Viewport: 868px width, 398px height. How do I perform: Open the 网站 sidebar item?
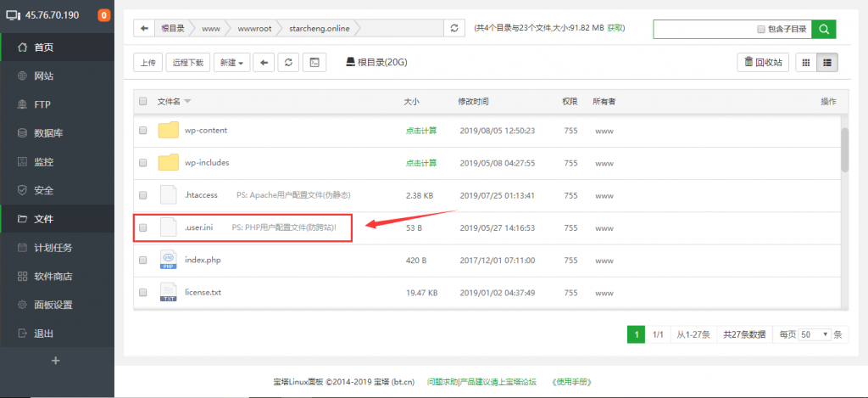57,76
